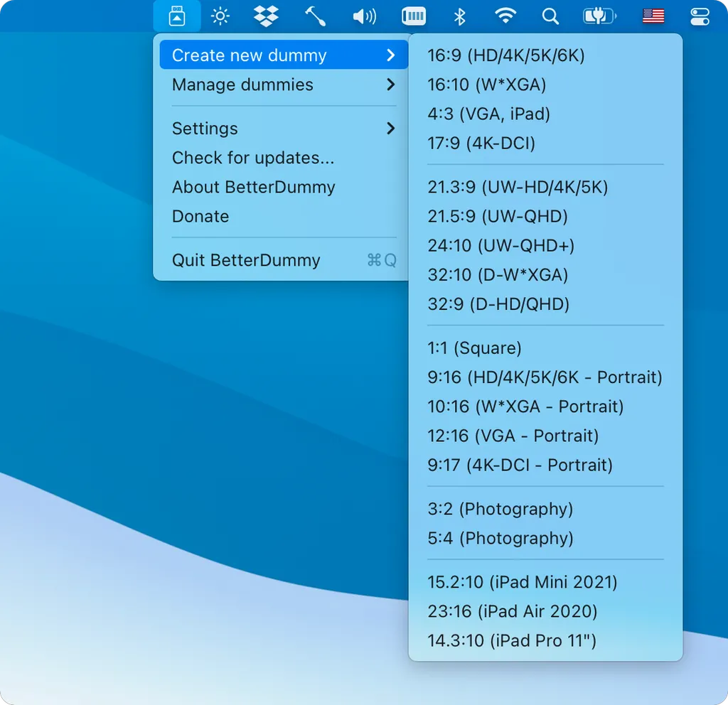Open the Dropbox menu bar icon
This screenshot has width=728, height=705.
tap(267, 16)
